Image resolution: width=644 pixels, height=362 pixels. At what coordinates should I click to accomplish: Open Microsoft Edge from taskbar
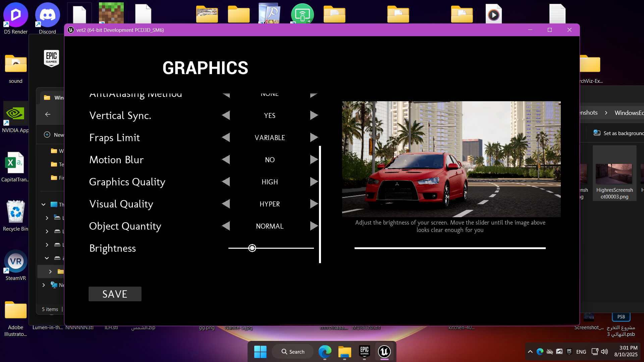point(325,352)
